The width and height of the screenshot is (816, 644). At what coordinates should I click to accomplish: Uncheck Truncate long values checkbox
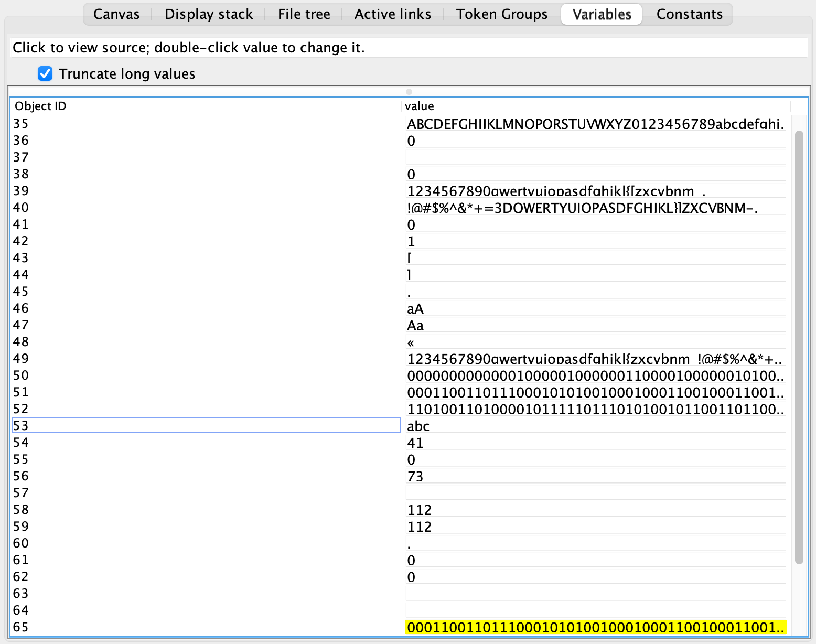click(x=46, y=74)
